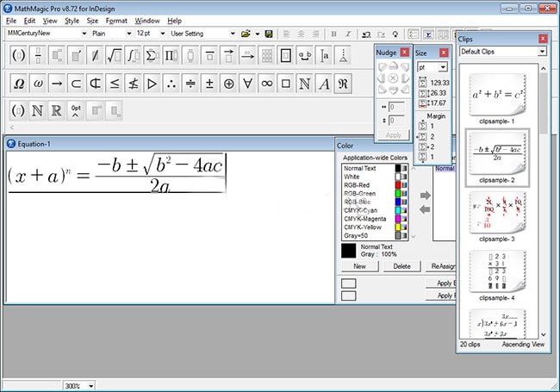
Task: Open the arrow symbols palette
Action: point(57,84)
